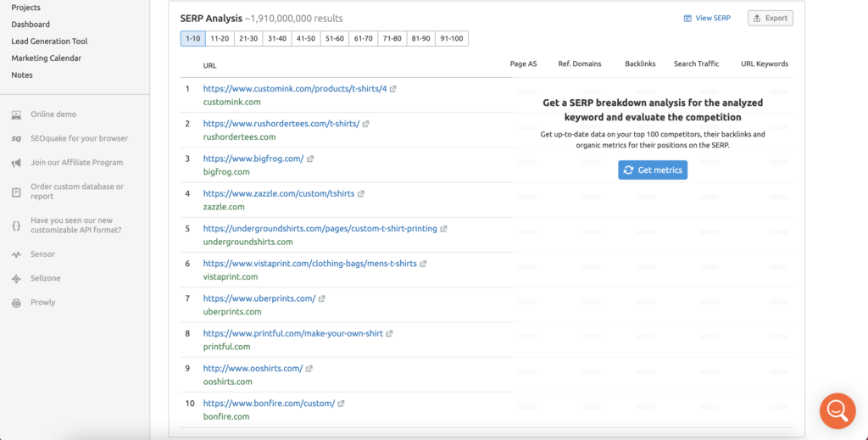The height and width of the screenshot is (440, 868).
Task: Select results page 61-70
Action: coord(364,39)
